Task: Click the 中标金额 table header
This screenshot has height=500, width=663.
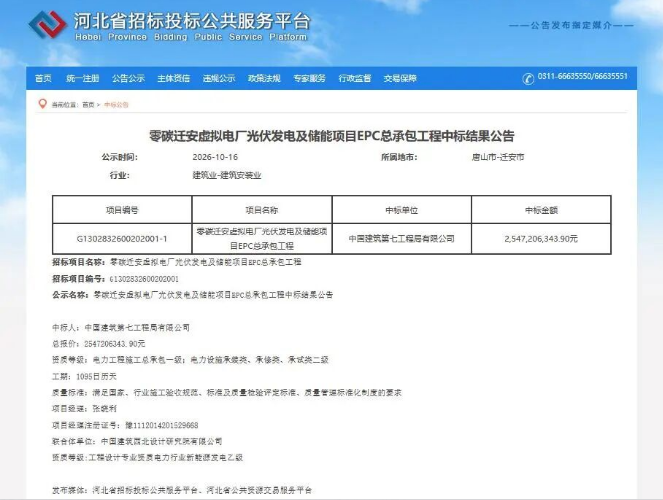Action: pyautogui.click(x=541, y=210)
